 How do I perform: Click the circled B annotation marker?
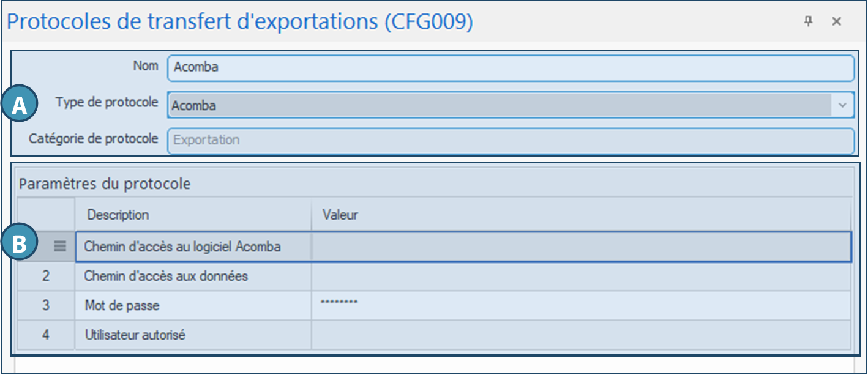click(20, 245)
